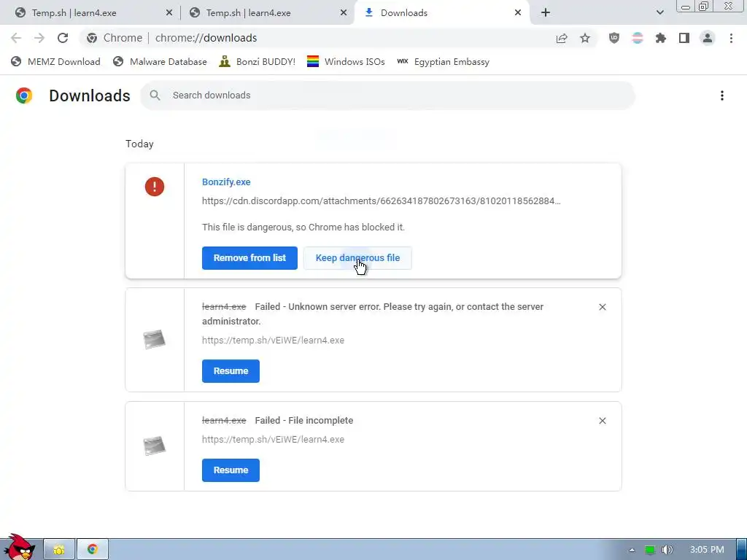
Task: Resume the learn4.exe Unknown server error download
Action: coord(231,371)
